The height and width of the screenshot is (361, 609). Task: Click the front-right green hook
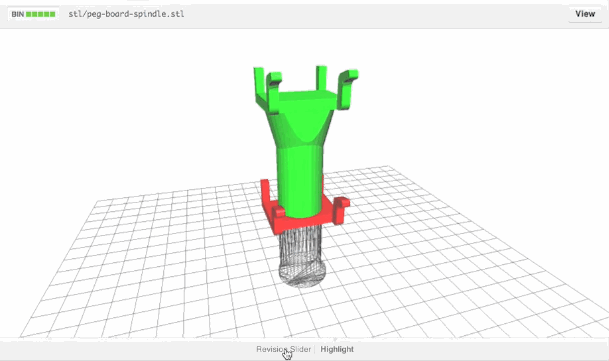[347, 88]
